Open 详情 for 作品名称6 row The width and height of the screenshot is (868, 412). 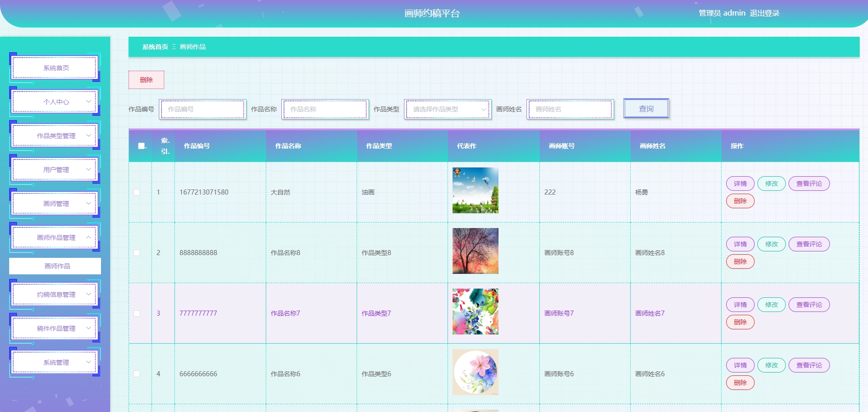[740, 365]
